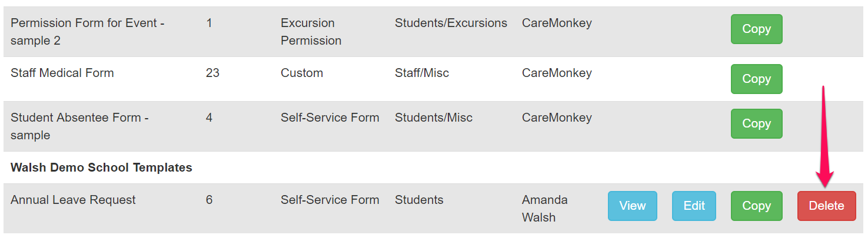Select the Annual Leave Request name
The height and width of the screenshot is (238, 868).
73,200
